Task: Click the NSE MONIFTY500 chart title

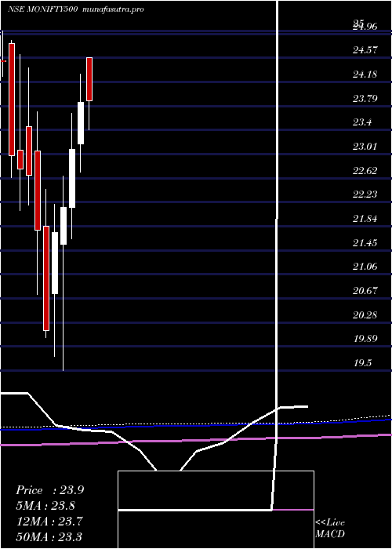Action: click(44, 9)
